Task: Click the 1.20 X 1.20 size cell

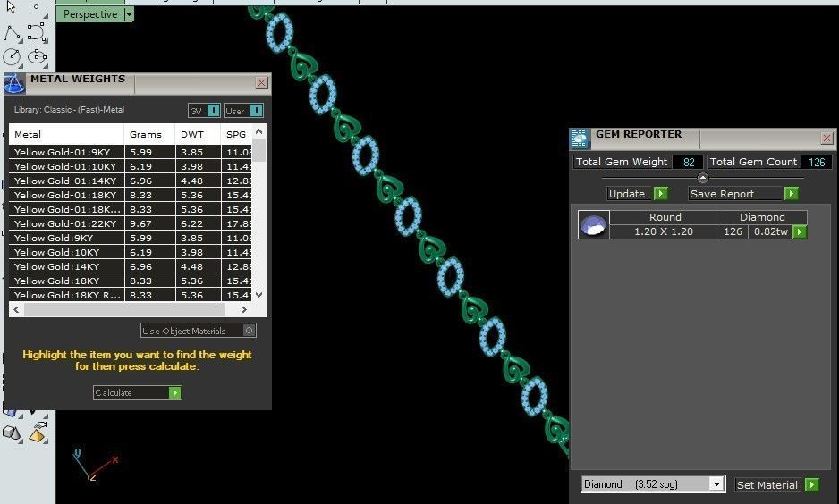Action: pos(664,231)
